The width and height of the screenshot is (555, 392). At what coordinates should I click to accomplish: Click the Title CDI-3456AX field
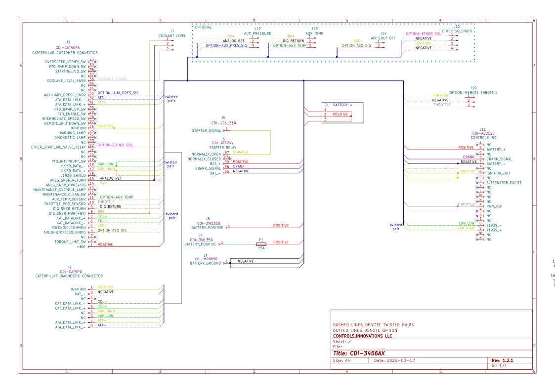359,353
